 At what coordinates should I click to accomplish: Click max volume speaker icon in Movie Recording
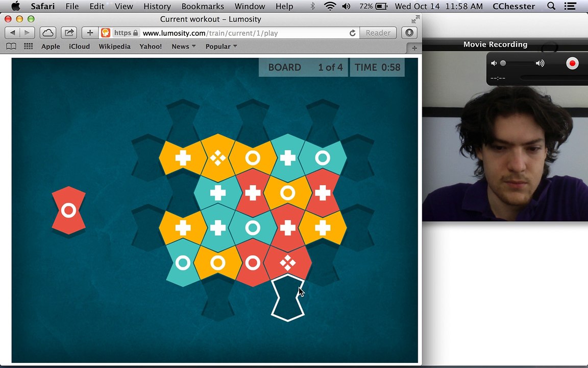pyautogui.click(x=540, y=63)
